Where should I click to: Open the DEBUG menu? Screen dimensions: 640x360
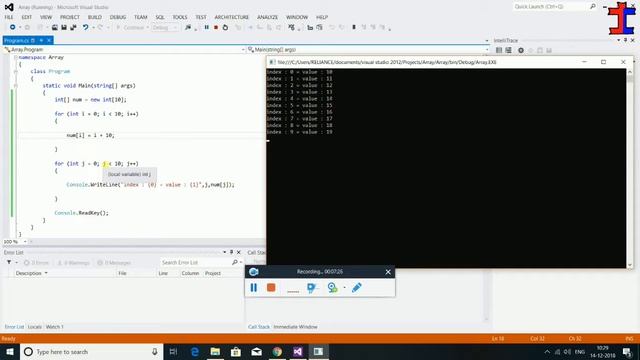click(x=118, y=17)
